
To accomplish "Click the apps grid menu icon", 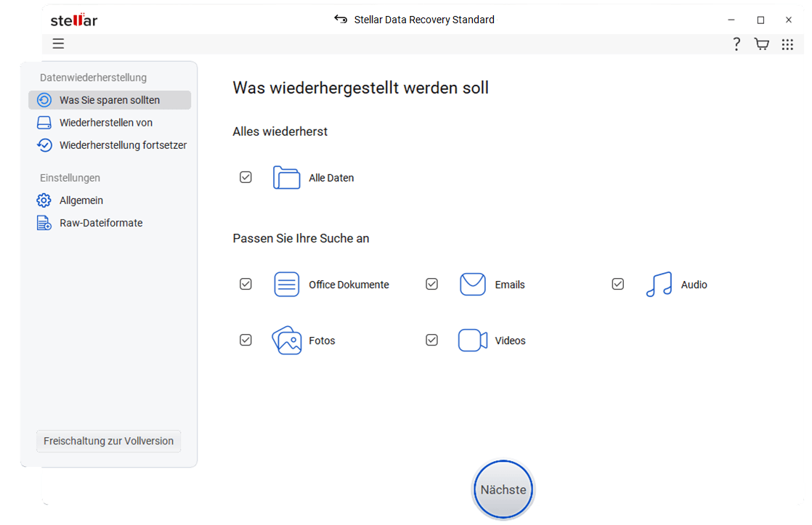I will tap(787, 44).
